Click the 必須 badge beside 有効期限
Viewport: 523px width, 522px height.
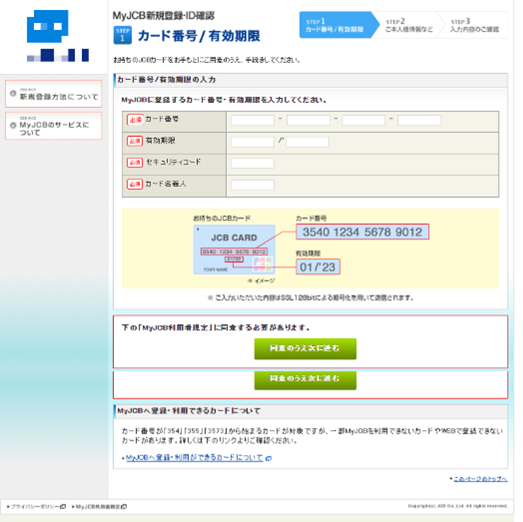135,141
